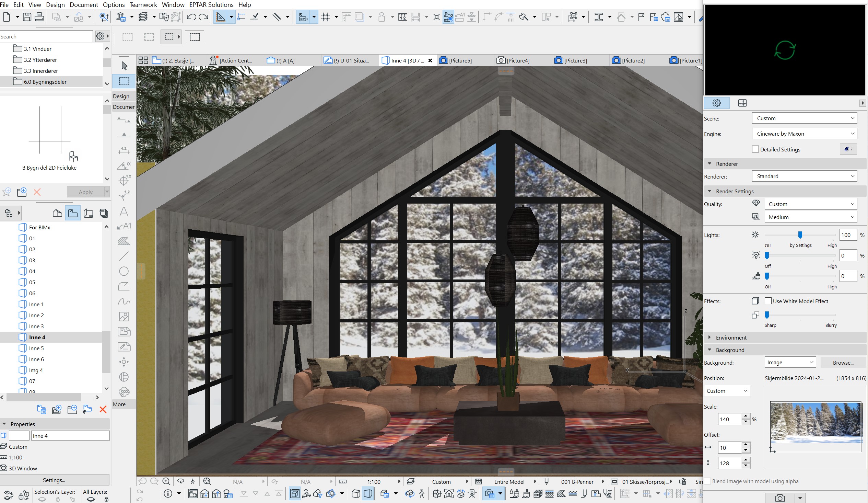Click the Save icon in toolbar

[27, 17]
